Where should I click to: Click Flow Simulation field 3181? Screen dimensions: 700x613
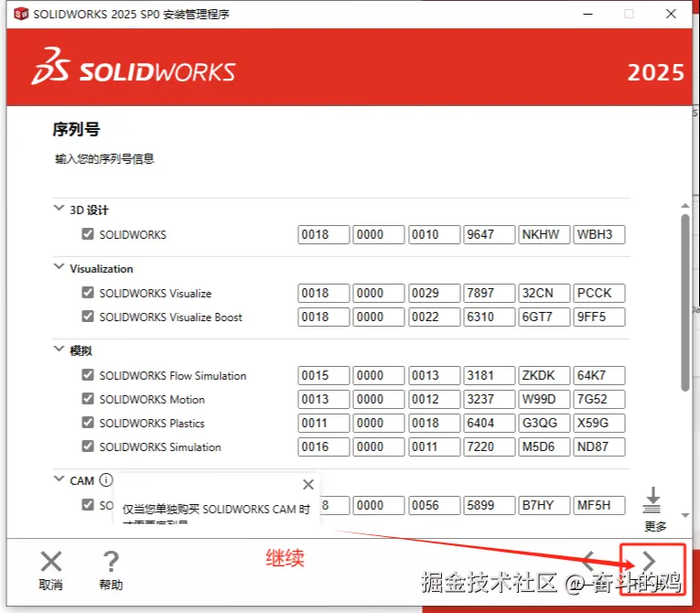(x=490, y=375)
